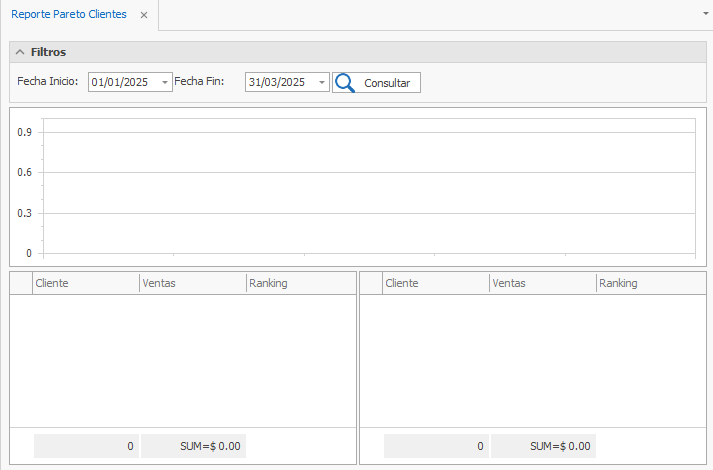
Task: Select the Reporte Pareto Clientes tab
Action: click(x=68, y=16)
